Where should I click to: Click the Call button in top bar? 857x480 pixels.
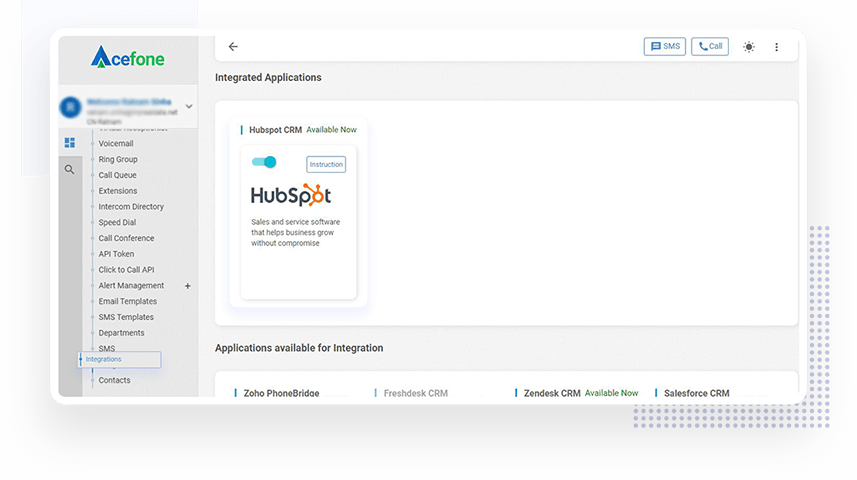coord(710,46)
